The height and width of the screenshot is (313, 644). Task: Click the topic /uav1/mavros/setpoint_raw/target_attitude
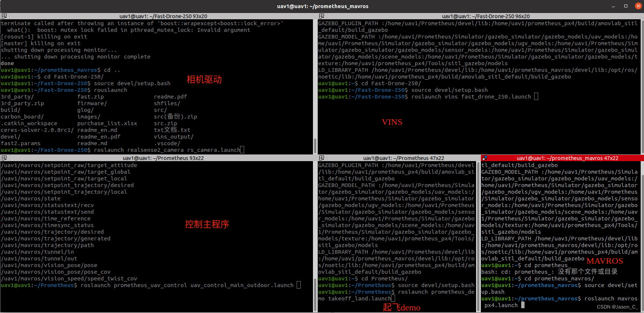click(69, 165)
